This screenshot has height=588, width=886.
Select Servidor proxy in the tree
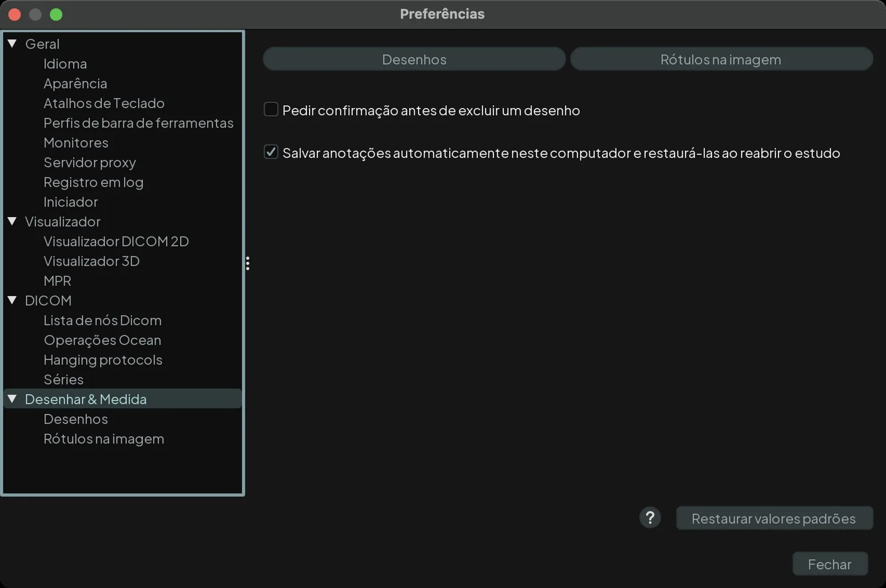point(90,162)
